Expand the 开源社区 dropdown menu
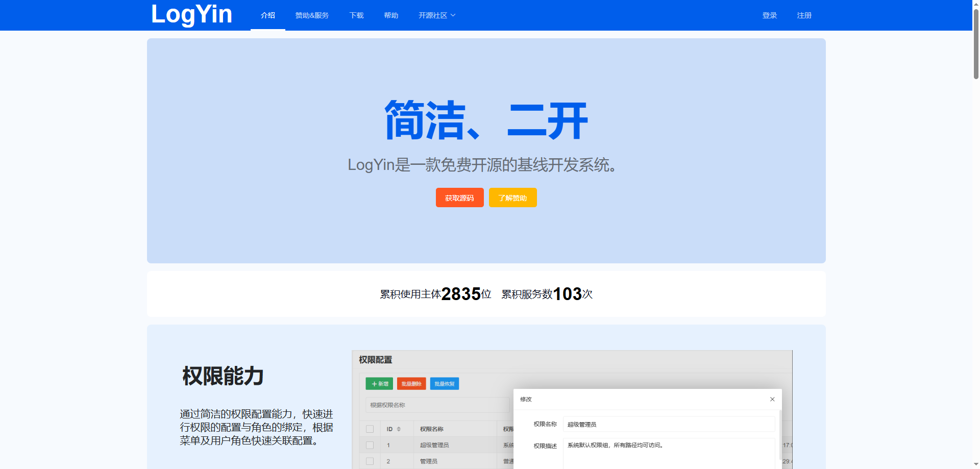This screenshot has width=980, height=469. pyautogui.click(x=437, y=15)
